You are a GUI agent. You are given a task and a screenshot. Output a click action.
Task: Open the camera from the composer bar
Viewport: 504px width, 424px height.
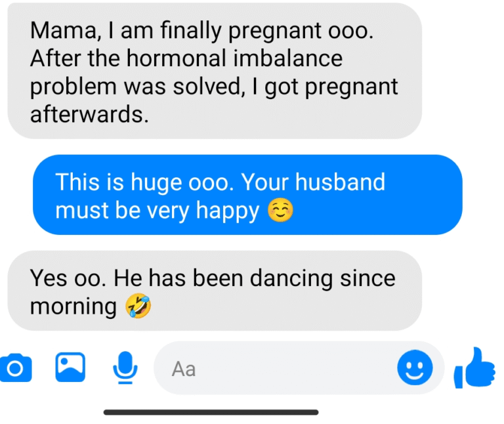coord(16,368)
